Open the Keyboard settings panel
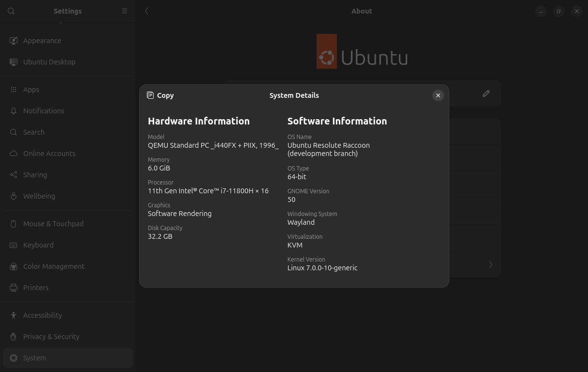This screenshot has height=372, width=588. pyautogui.click(x=38, y=245)
